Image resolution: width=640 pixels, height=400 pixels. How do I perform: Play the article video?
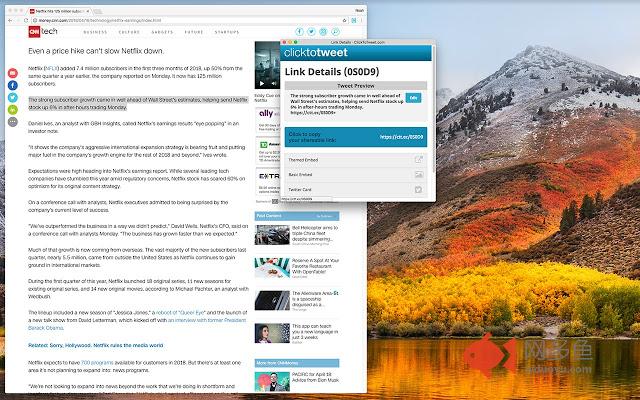click(x=262, y=84)
